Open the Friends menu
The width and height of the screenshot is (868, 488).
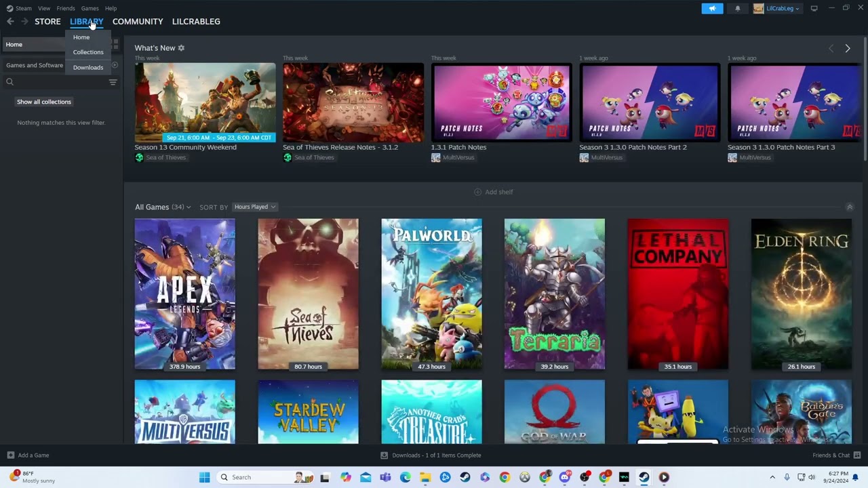pyautogui.click(x=66, y=8)
